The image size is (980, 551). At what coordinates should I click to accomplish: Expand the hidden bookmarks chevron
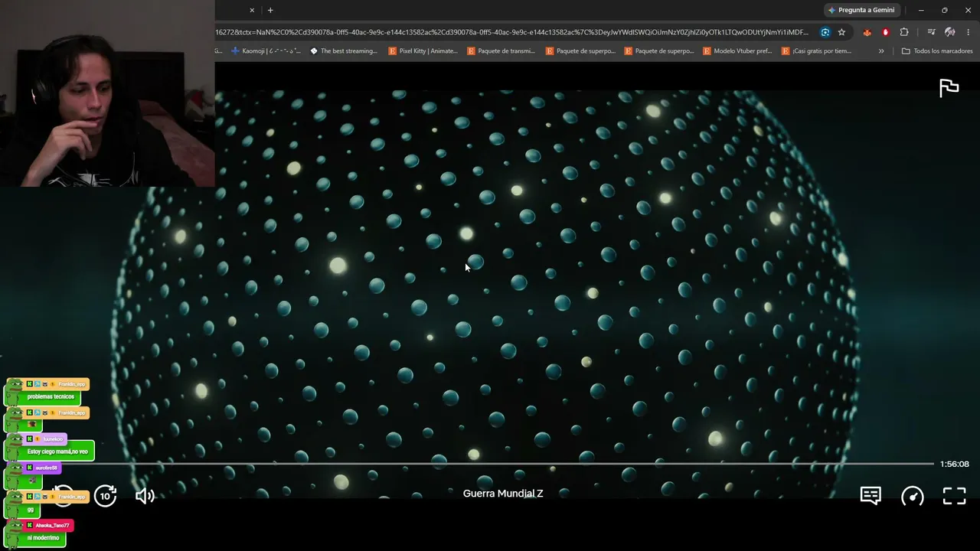pos(881,51)
